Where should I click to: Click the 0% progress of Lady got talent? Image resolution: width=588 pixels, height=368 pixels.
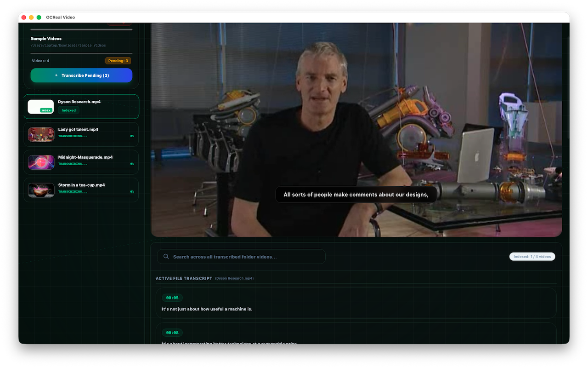click(132, 136)
